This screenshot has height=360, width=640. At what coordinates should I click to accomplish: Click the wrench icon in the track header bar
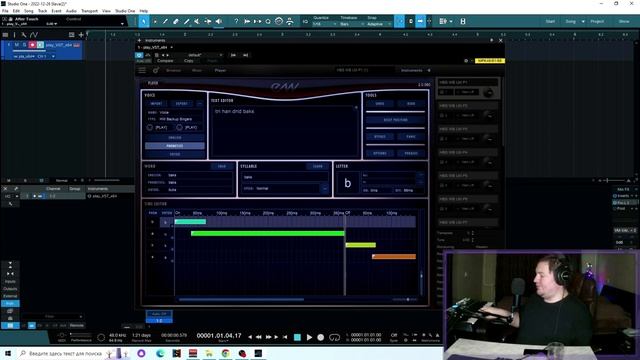click(24, 35)
